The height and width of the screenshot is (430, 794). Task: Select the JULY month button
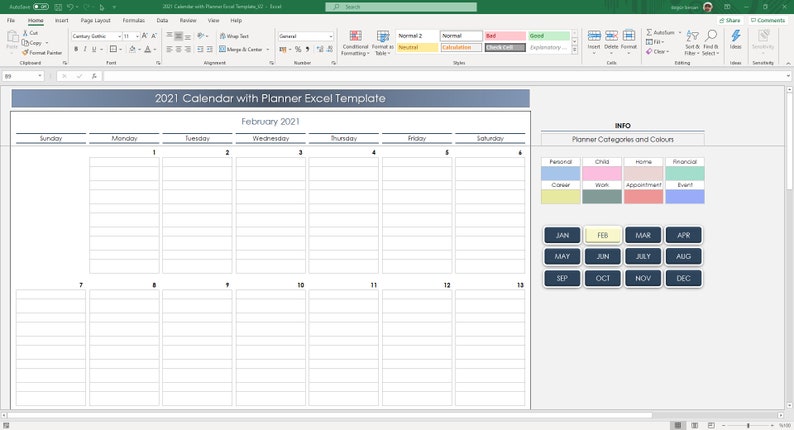(643, 256)
